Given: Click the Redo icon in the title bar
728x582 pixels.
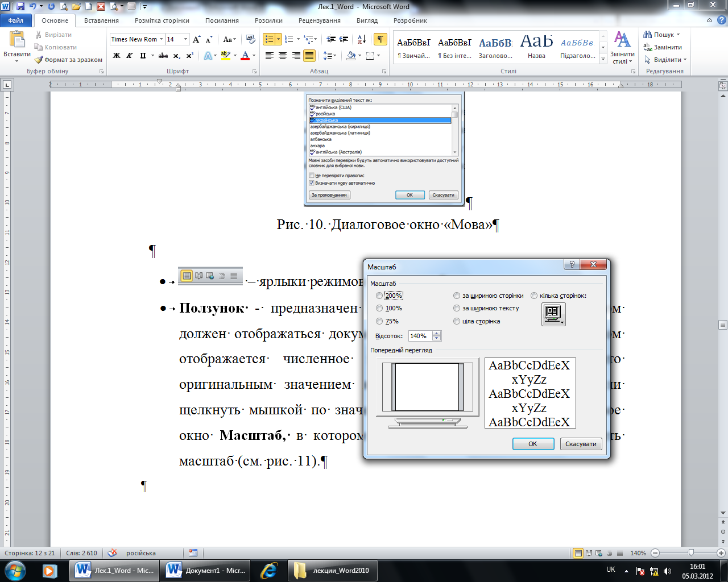Looking at the screenshot, I should click(51, 7).
